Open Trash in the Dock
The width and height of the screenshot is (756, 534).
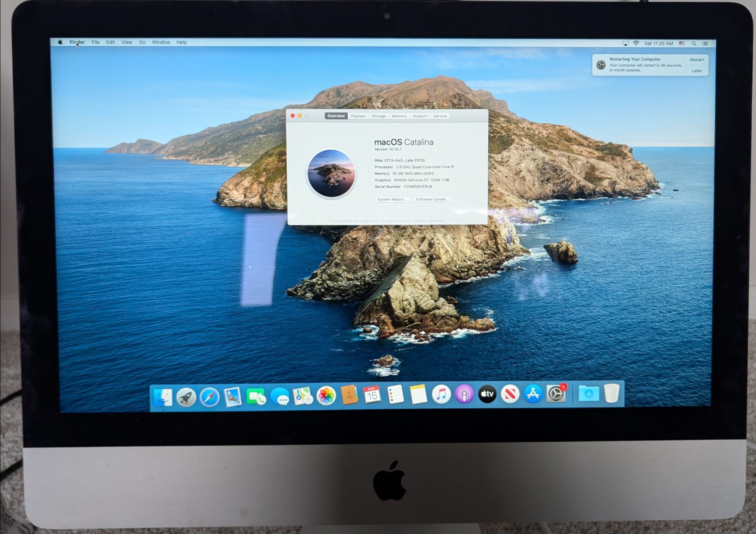[611, 393]
